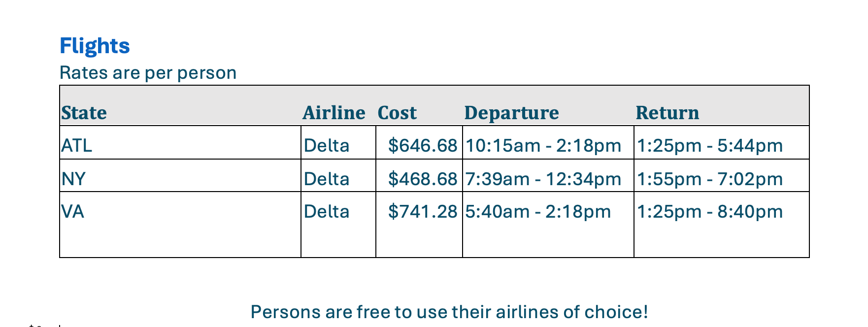The width and height of the screenshot is (868, 327).
Task: Click the 5:40am - 2:18pm departure cell
Action: pos(538,211)
